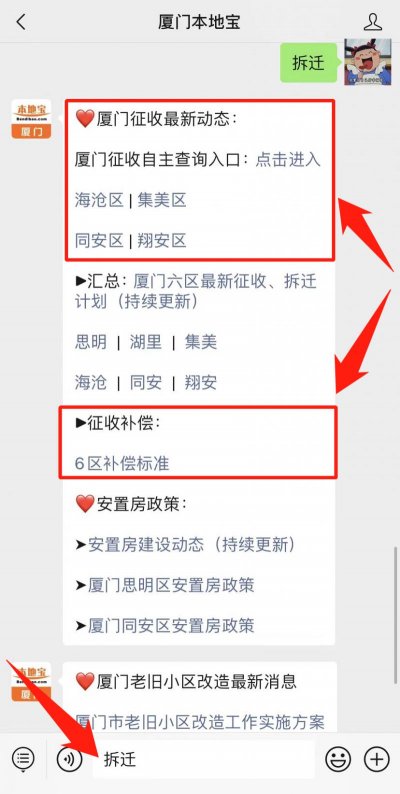
Task: Tap the back arrow icon
Action: (x=20, y=22)
